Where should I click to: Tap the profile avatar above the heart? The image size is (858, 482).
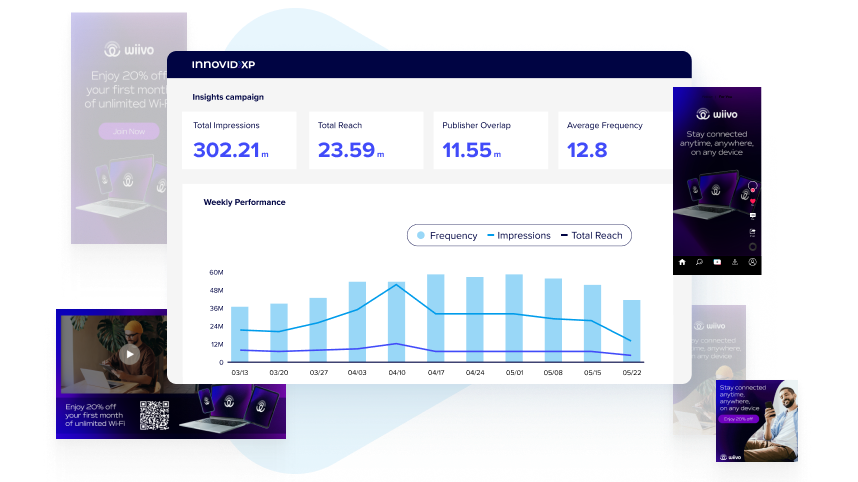click(x=752, y=187)
